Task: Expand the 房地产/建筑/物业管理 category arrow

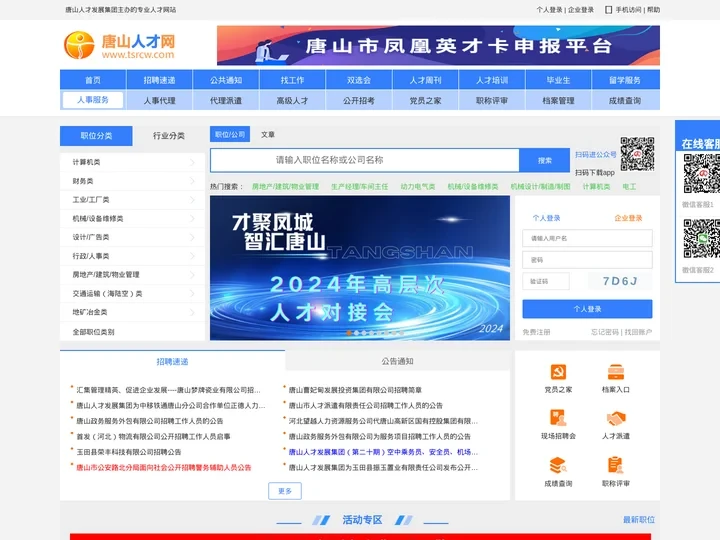Action: click(192, 275)
